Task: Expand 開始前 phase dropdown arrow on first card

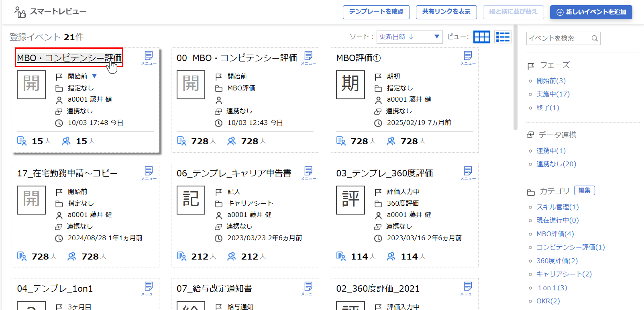Action: (94, 76)
